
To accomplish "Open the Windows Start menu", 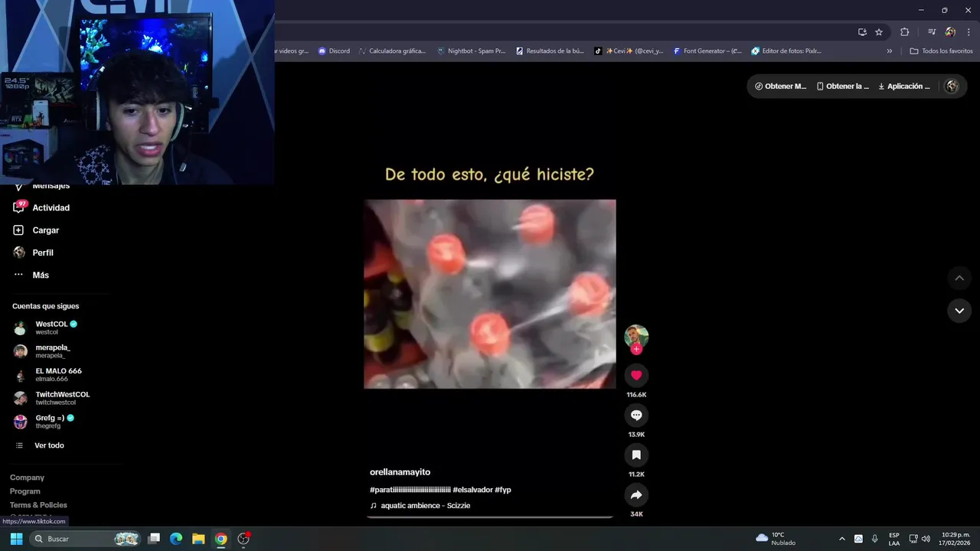I will (x=16, y=539).
